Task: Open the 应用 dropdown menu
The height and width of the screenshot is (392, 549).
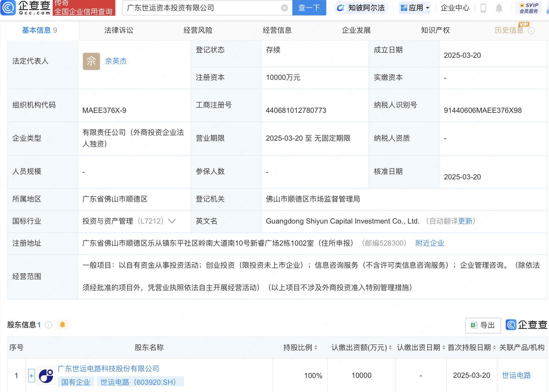Action: pyautogui.click(x=415, y=8)
